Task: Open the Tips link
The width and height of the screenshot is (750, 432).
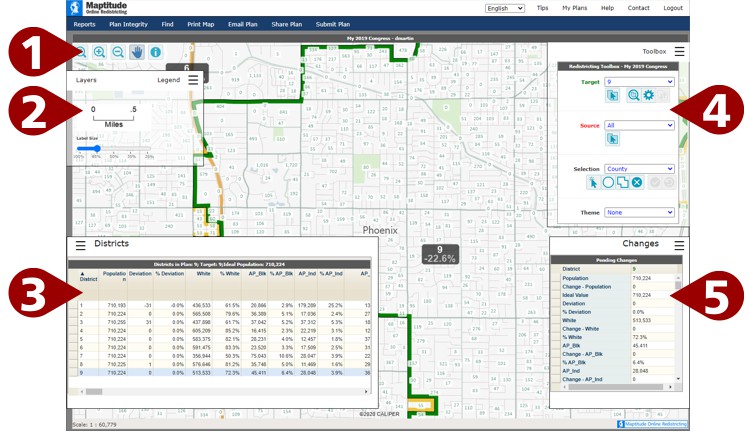Action: click(542, 8)
